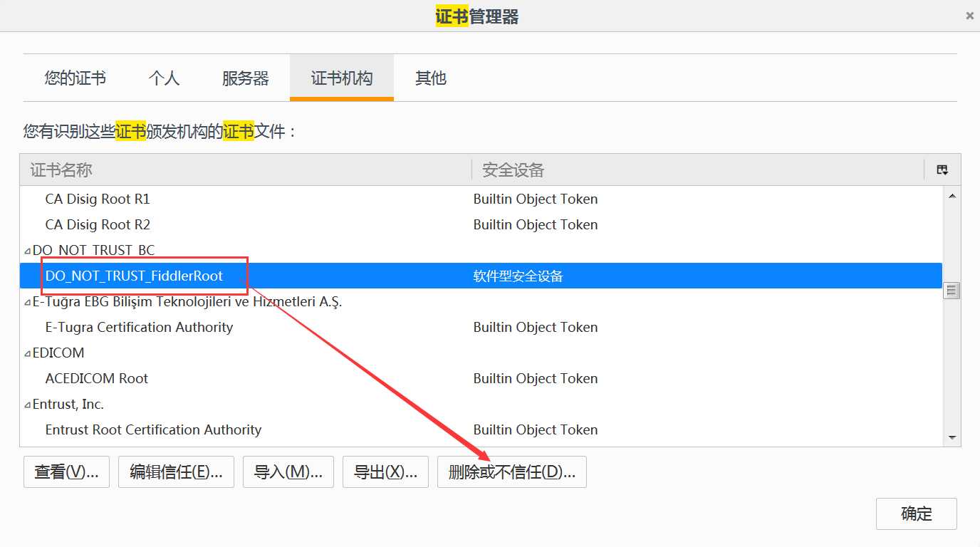Click Builtin Object Token for E-Tugra Certification Authority

tap(536, 327)
